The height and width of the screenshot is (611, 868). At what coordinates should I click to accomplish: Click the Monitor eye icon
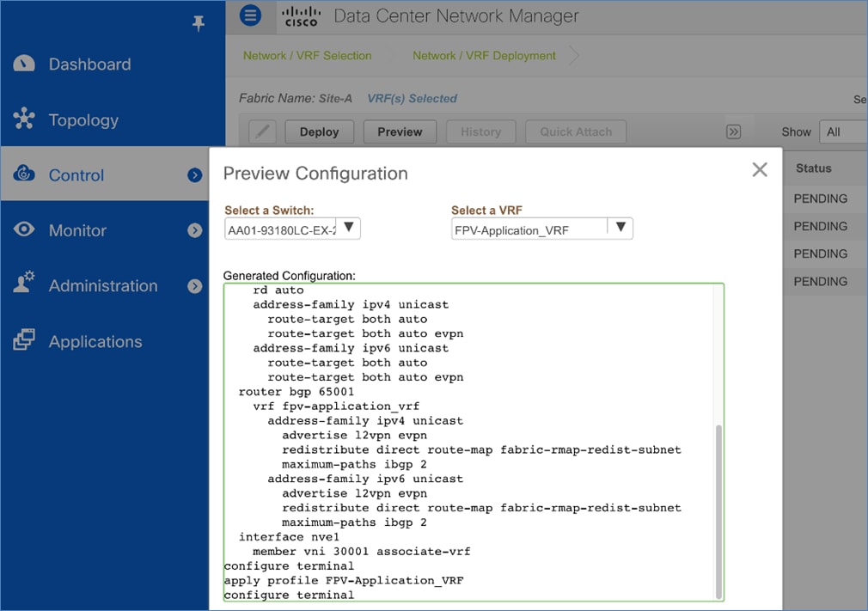[24, 229]
